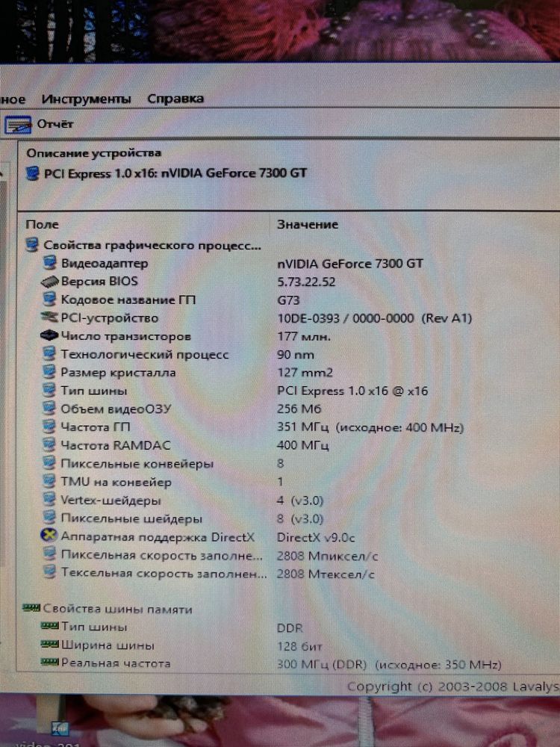
Task: Click the PCI-устройство card icon
Action: (x=49, y=317)
